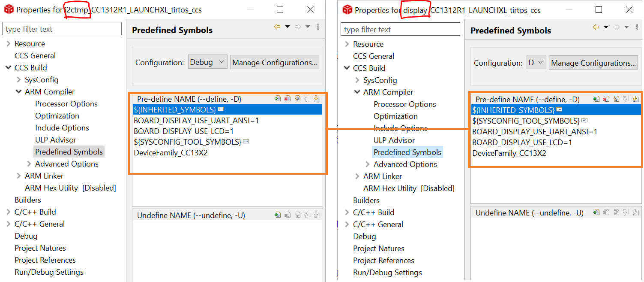
Task: Expand C/C++ General node in display tree
Action: [x=347, y=224]
